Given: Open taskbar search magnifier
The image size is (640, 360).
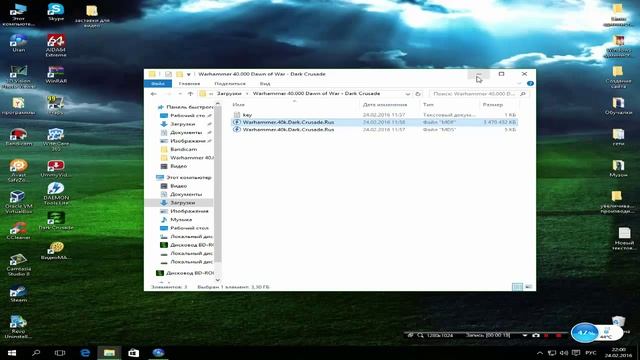Looking at the screenshot, I should 36,353.
